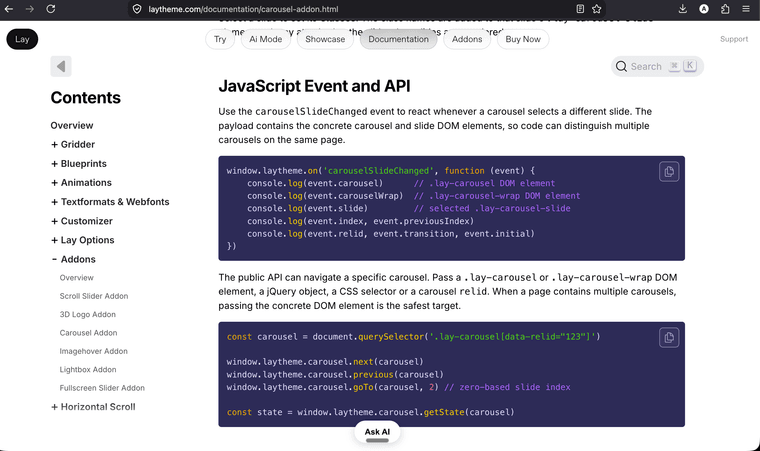The height and width of the screenshot is (451, 760).
Task: Open the Try nav item
Action: click(220, 39)
